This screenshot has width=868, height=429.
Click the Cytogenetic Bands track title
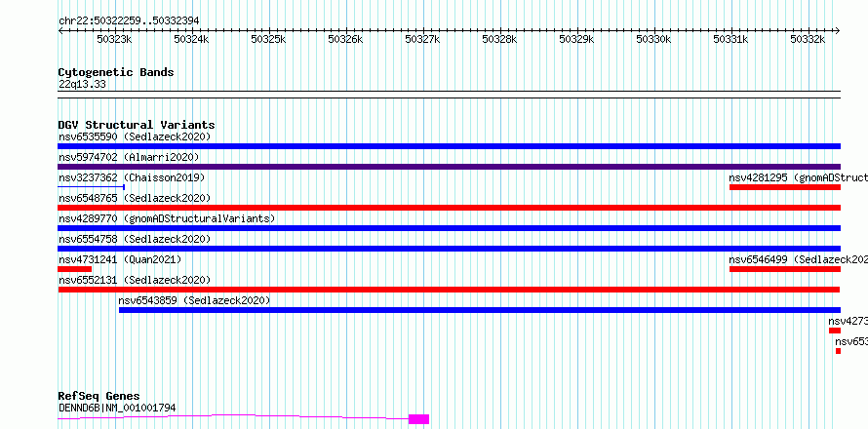116,72
